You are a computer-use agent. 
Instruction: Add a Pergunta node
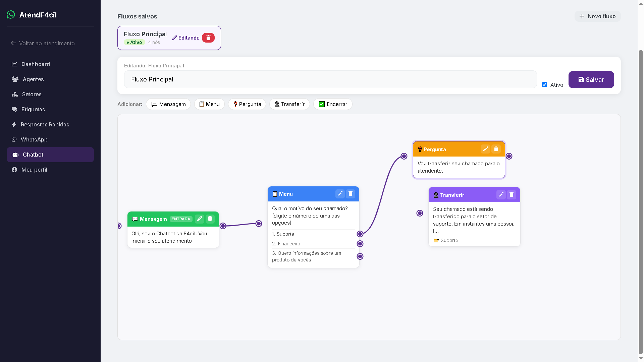(247, 104)
